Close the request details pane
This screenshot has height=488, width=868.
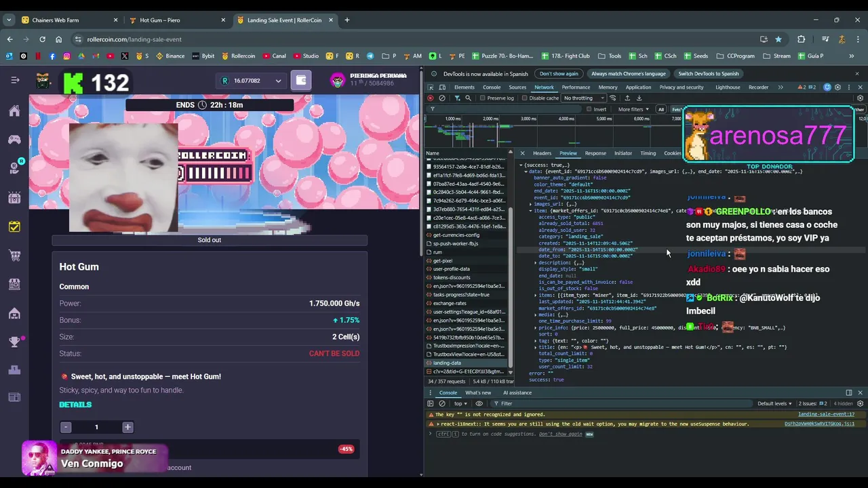point(522,153)
